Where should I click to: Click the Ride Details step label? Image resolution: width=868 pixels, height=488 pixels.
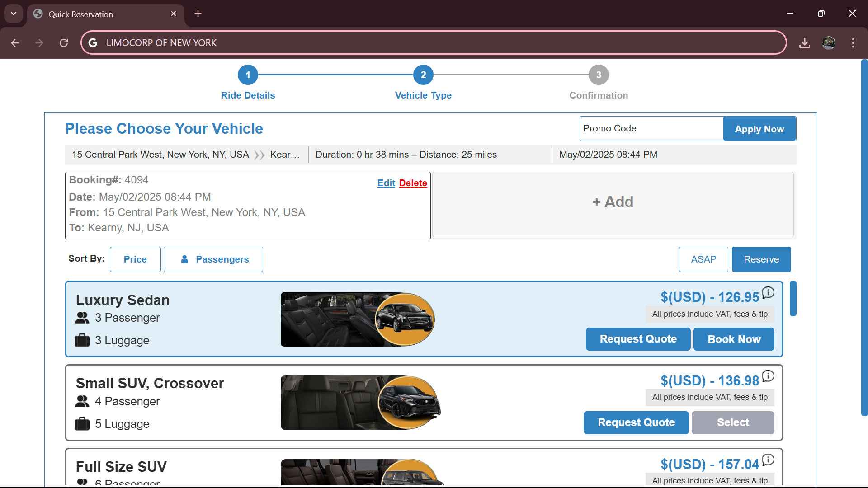pyautogui.click(x=248, y=95)
